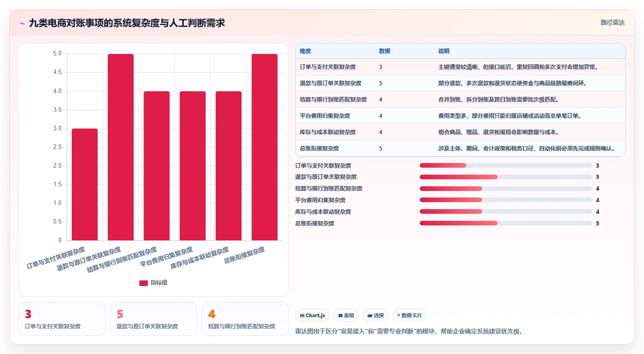Click the footer note starting 雷达图用于区分

click(409, 332)
